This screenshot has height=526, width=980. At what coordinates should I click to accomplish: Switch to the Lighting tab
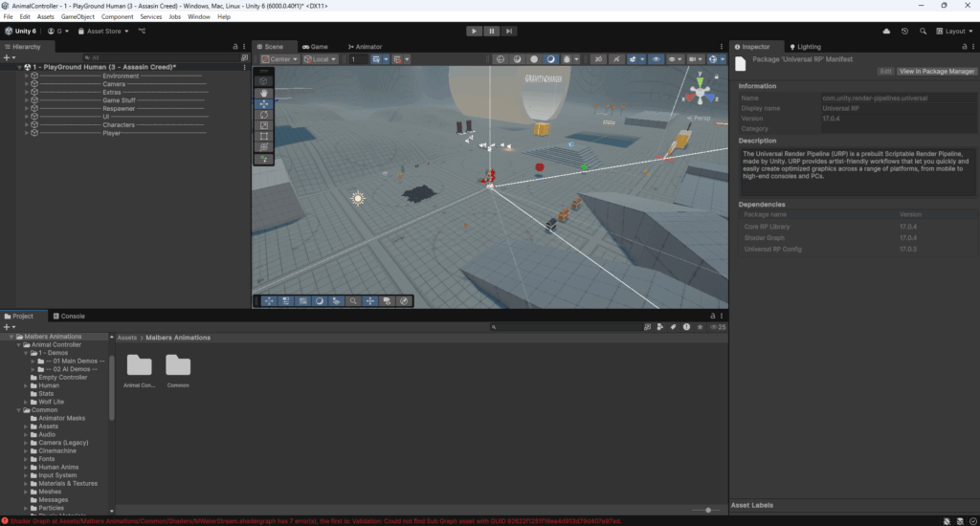pos(806,47)
